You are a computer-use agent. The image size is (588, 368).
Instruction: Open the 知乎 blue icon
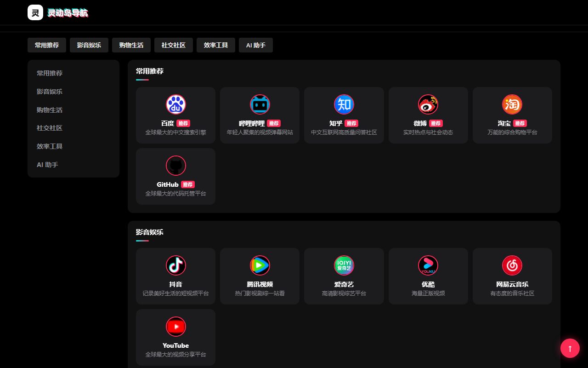point(344,104)
